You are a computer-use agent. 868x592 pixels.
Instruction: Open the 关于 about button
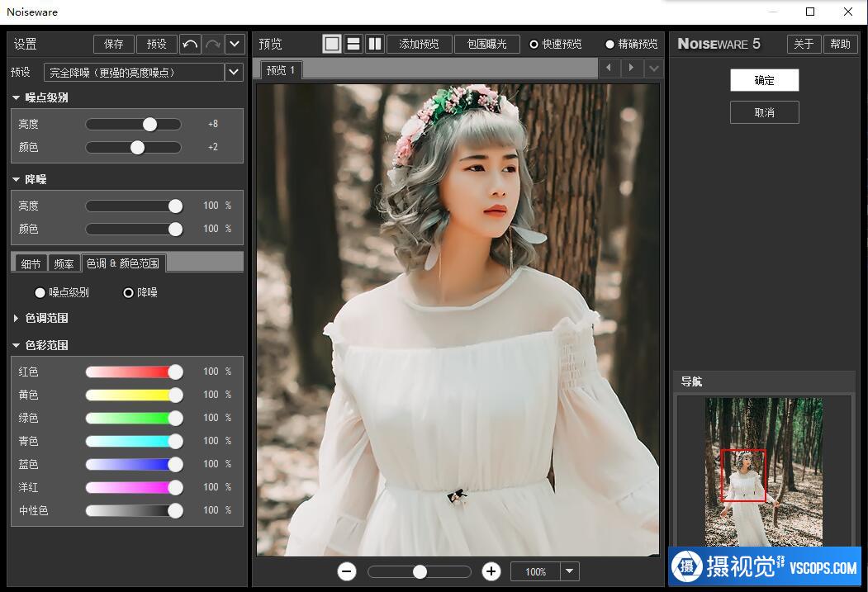[x=804, y=44]
